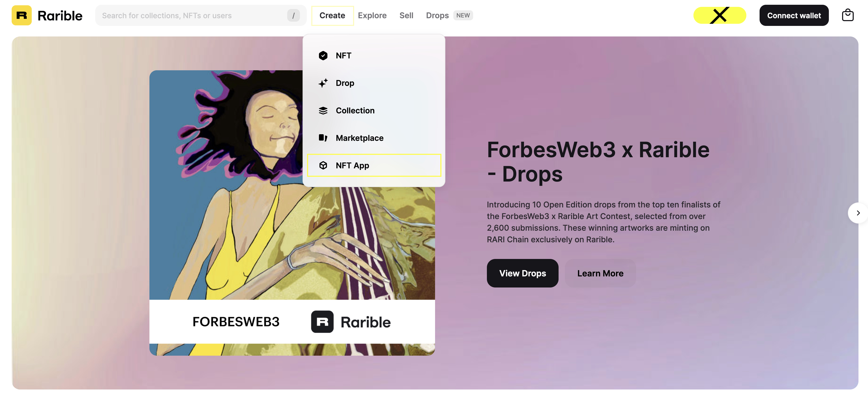Click the Learn More button

click(600, 273)
